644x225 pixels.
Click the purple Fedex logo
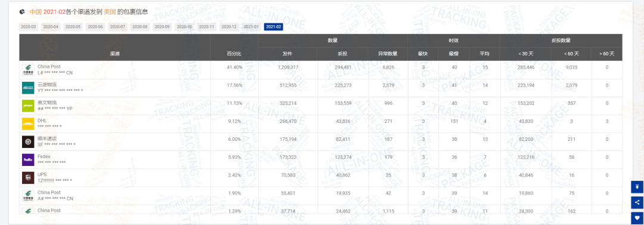click(28, 159)
